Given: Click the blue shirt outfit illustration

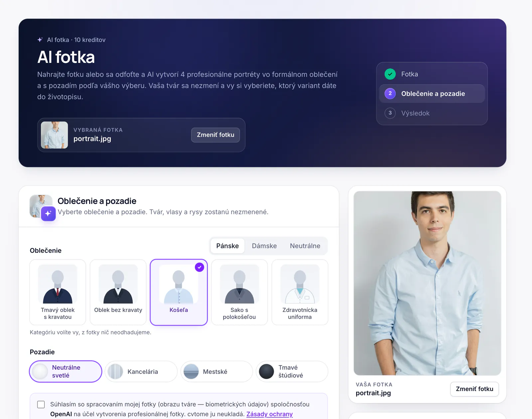Looking at the screenshot, I should click(179, 284).
